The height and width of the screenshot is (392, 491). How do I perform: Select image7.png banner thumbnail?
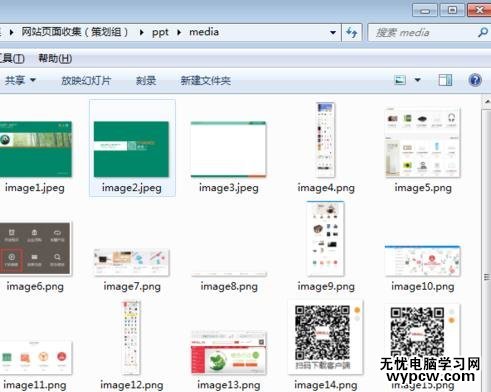[x=131, y=262]
